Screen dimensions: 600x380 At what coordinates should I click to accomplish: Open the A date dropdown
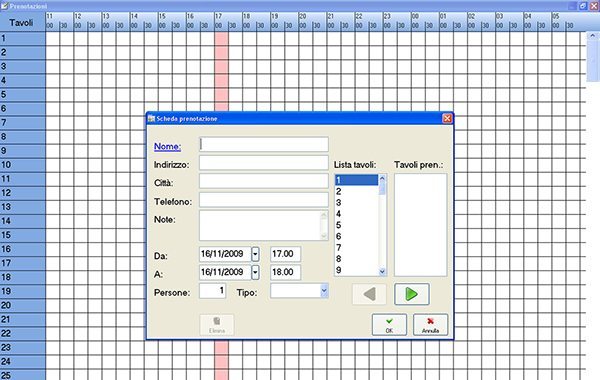(x=255, y=272)
